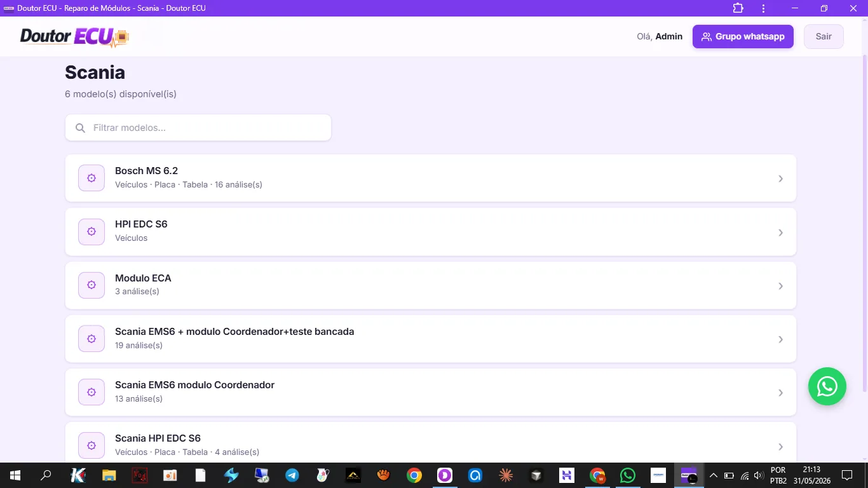
Task: Open Telegram from the taskbar
Action: point(292,475)
